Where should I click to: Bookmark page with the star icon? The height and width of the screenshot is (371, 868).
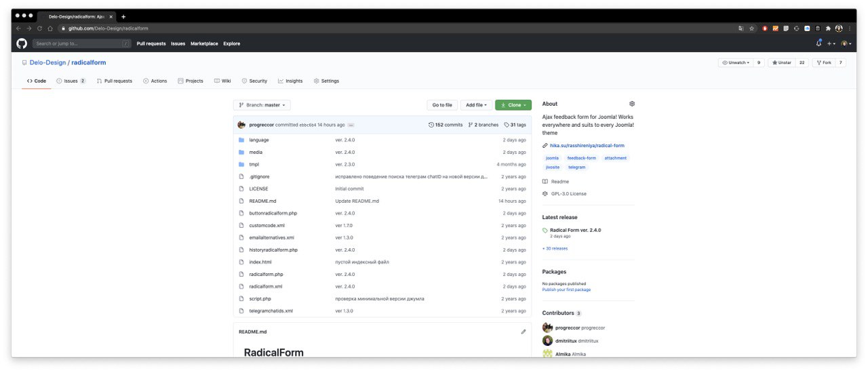click(x=751, y=28)
